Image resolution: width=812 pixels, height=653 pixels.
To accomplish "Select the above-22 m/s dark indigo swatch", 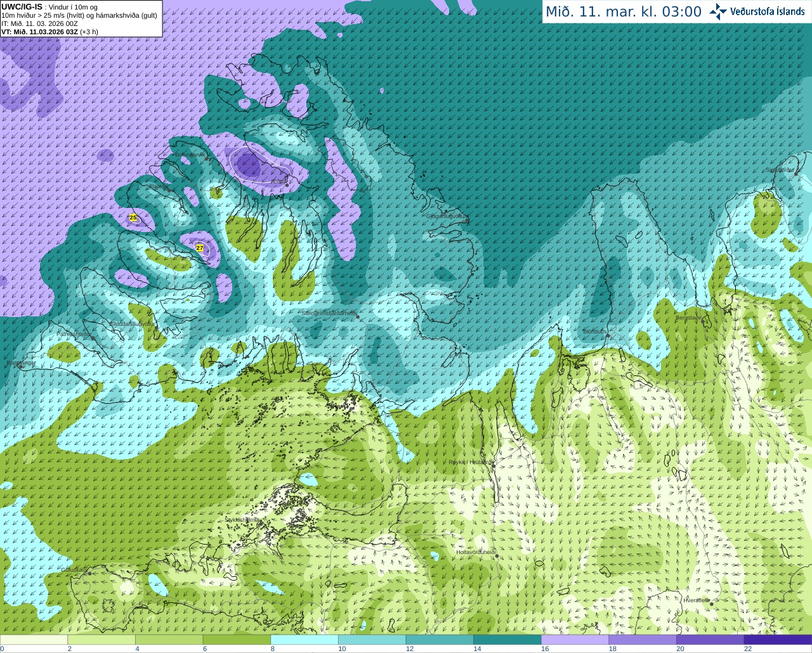I will (x=778, y=640).
